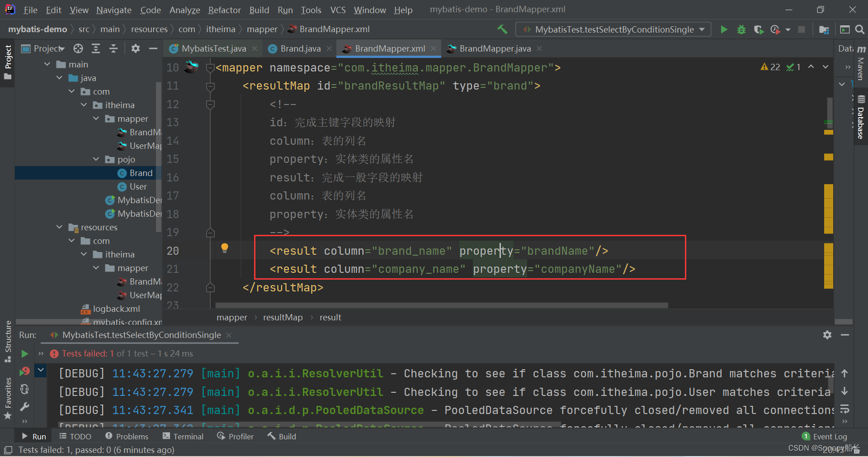Click the warnings count indicator

[x=771, y=67]
